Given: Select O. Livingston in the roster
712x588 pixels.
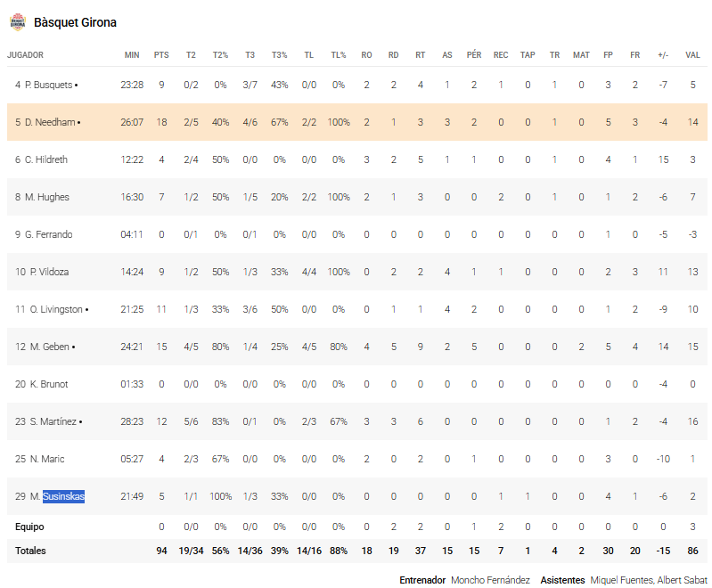Looking at the screenshot, I should tap(55, 309).
